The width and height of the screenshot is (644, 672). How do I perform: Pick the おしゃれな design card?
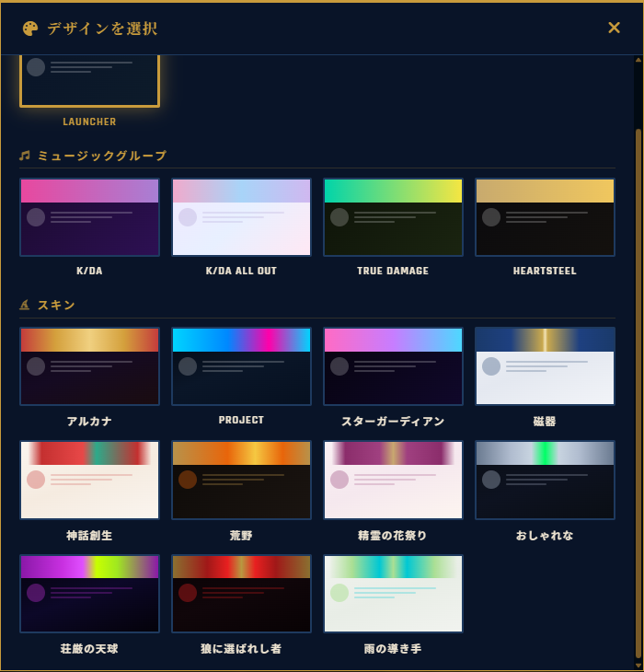(545, 480)
